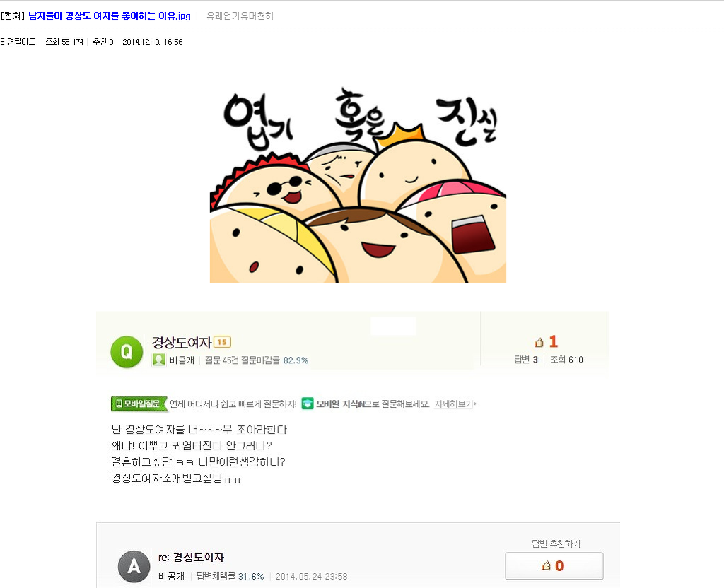Click the author name 하연필아트
Viewport: 724px width, 588px height.
tap(18, 42)
